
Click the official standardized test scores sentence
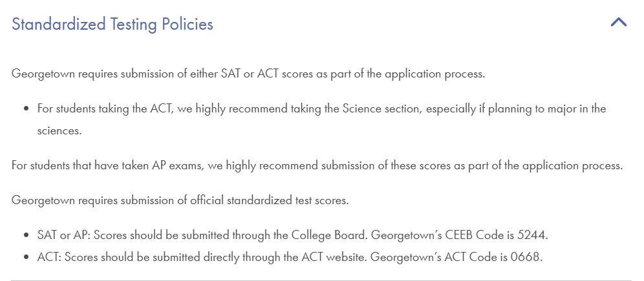[x=180, y=201]
